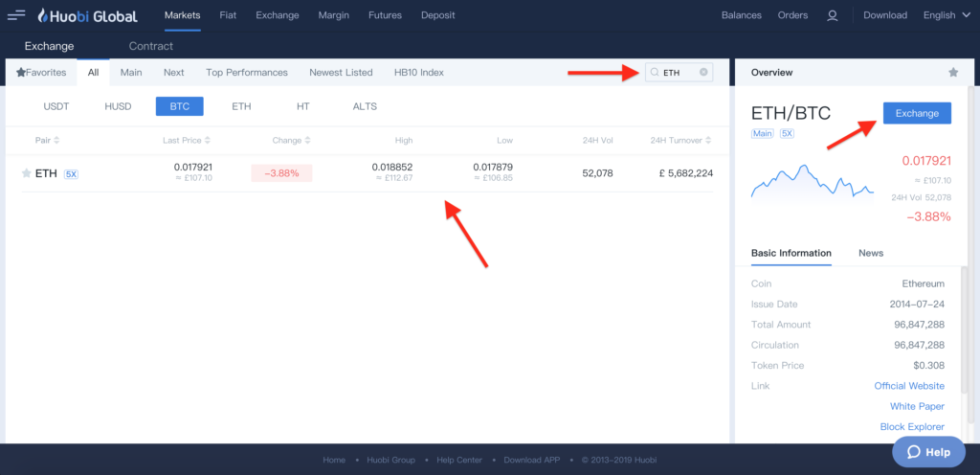Switch to the Main tab
This screenshot has height=475, width=980.
click(x=131, y=73)
